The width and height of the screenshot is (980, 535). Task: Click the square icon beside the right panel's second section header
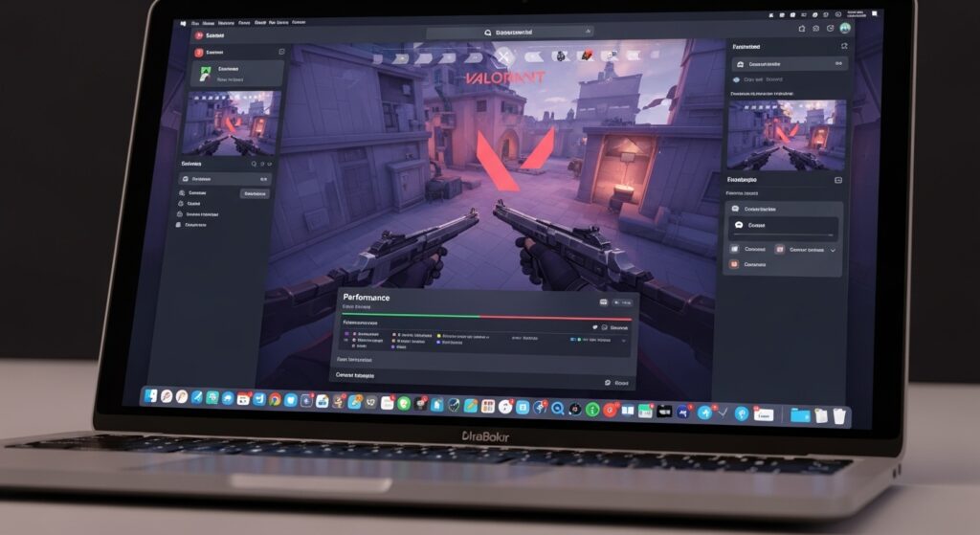[x=838, y=180]
